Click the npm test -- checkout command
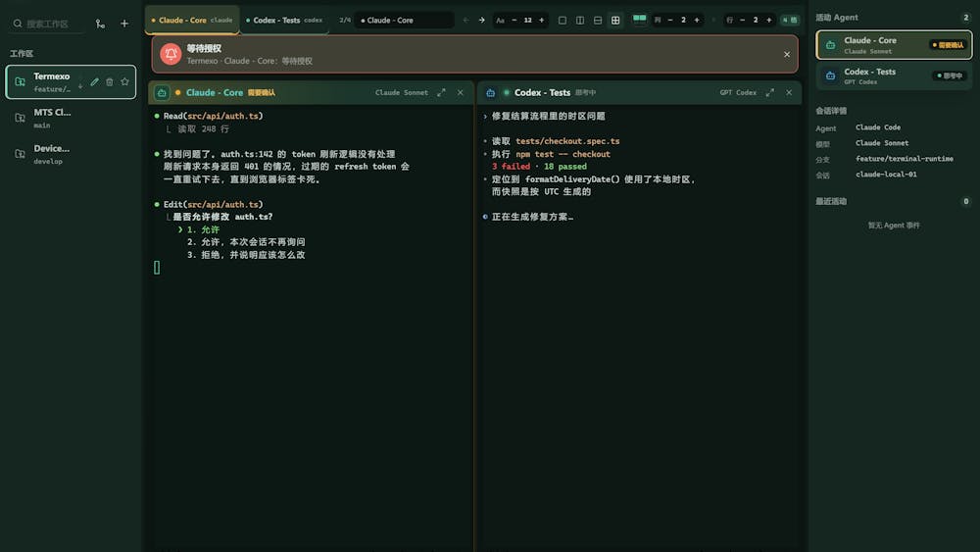The height and width of the screenshot is (552, 980). (563, 154)
